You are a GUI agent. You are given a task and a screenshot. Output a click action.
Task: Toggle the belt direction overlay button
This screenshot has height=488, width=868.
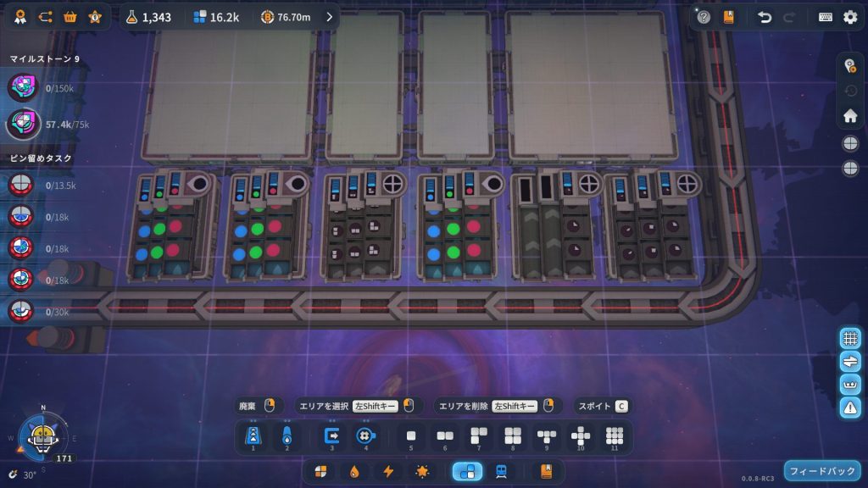click(850, 361)
